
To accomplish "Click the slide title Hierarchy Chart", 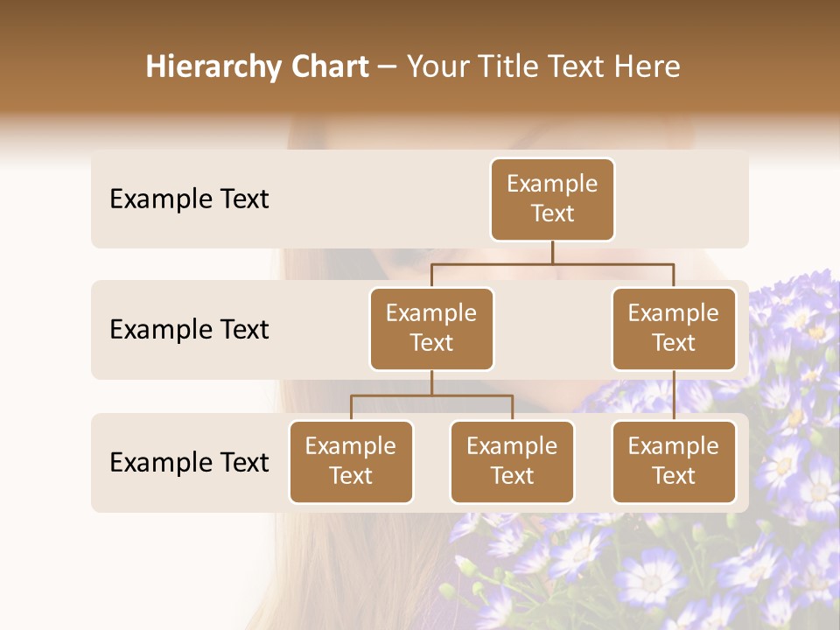I will point(257,66).
